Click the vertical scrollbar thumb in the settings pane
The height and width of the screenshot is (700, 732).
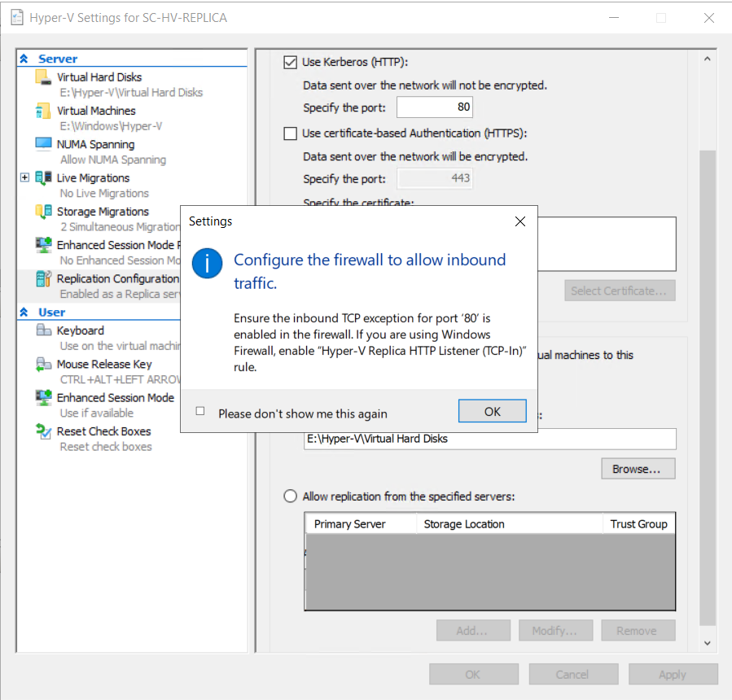[708, 387]
